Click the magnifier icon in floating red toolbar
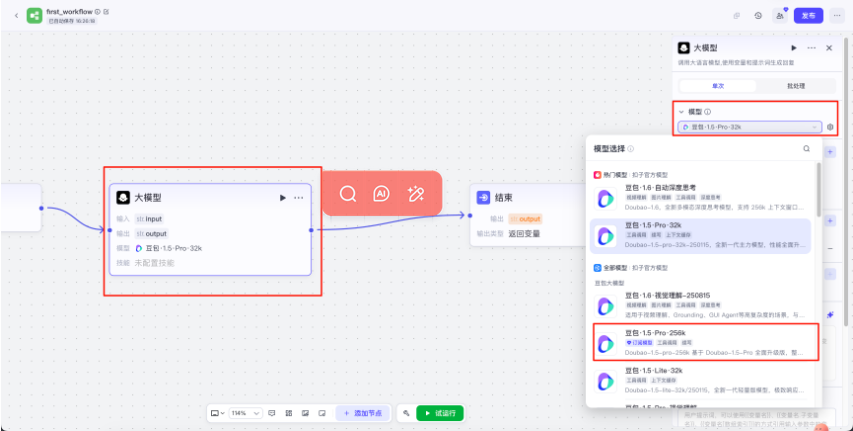 [x=348, y=194]
